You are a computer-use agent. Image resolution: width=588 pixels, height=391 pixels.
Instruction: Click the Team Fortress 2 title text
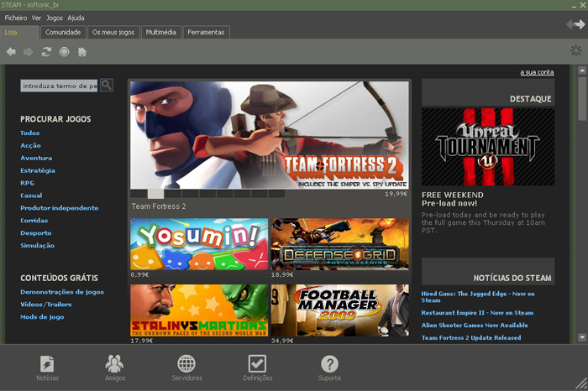159,206
